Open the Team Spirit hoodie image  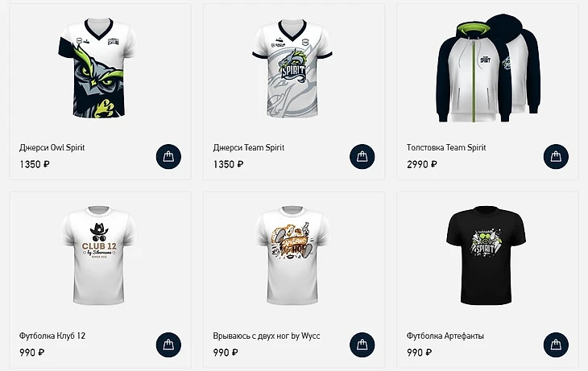point(489,68)
